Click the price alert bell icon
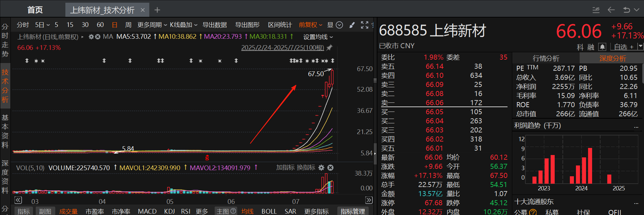 coord(602,47)
